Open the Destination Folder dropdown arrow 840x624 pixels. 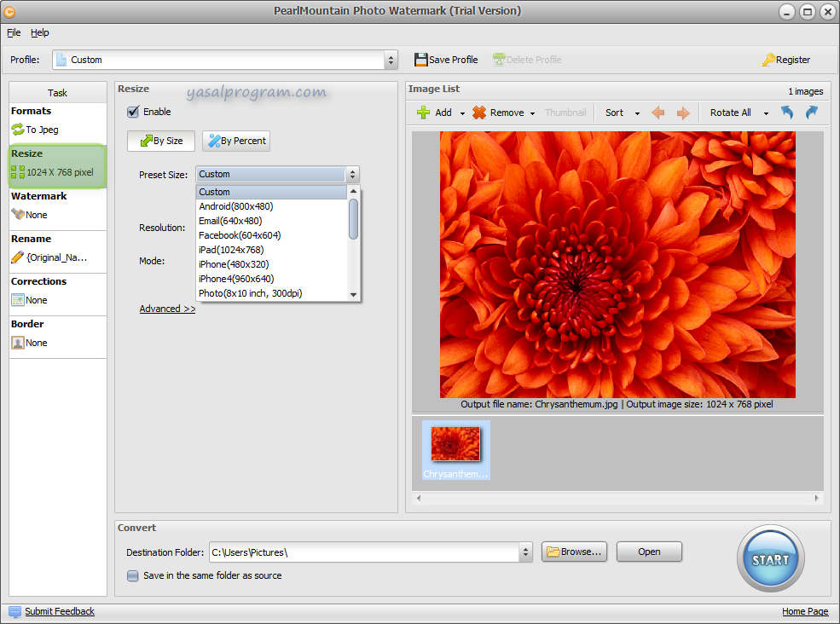[x=525, y=552]
